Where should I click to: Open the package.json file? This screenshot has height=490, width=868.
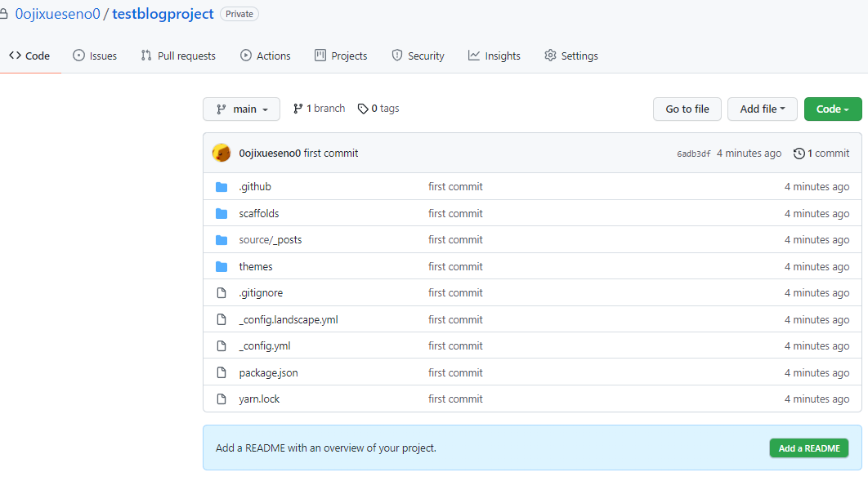[268, 372]
